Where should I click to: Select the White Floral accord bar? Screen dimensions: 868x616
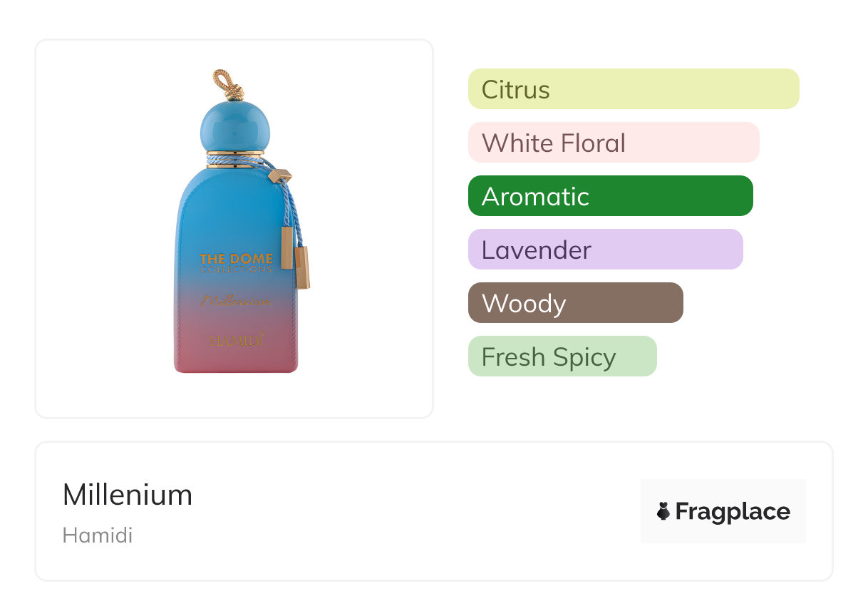[x=614, y=143]
